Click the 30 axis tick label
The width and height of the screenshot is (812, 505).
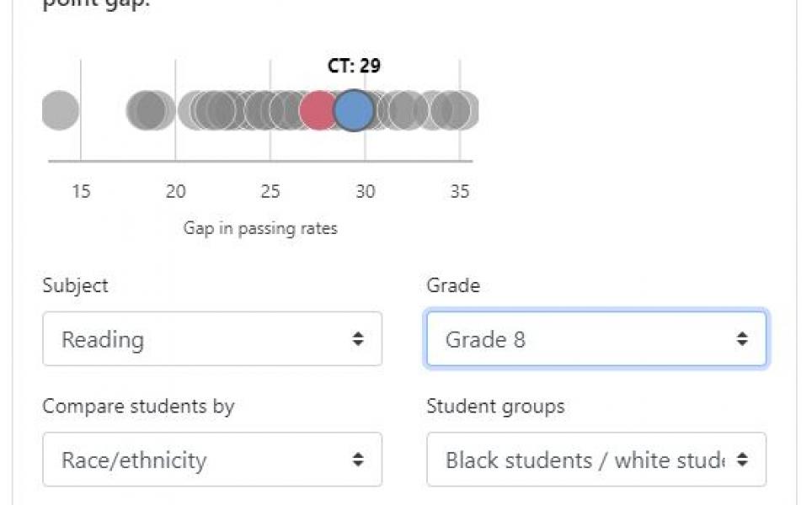[365, 191]
